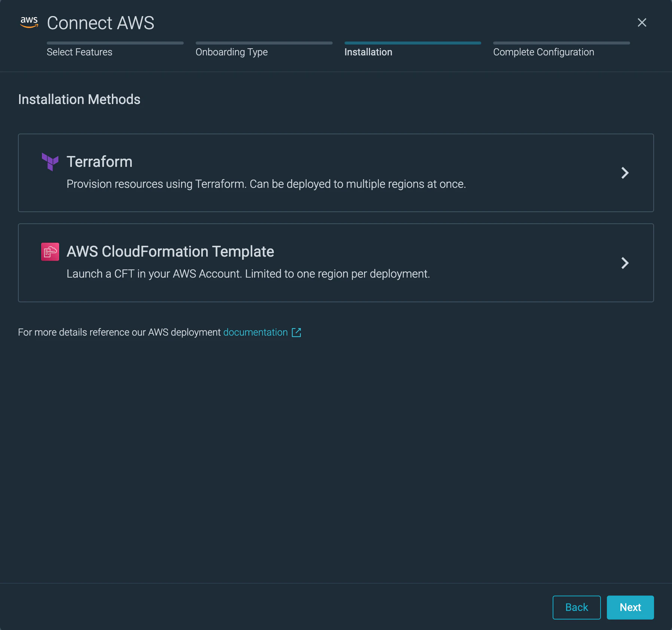Image resolution: width=672 pixels, height=630 pixels.
Task: Click 'Launch a CFT in your AWS Account' description
Action: click(x=248, y=274)
